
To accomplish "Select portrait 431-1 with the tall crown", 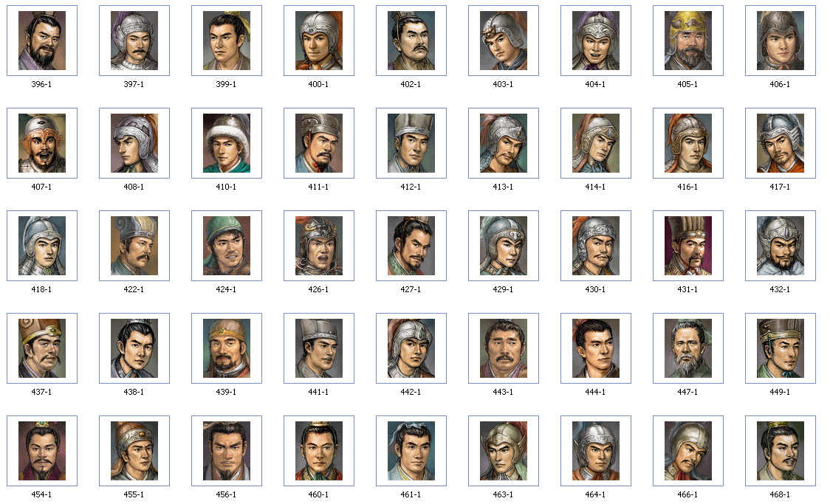I will [x=687, y=246].
